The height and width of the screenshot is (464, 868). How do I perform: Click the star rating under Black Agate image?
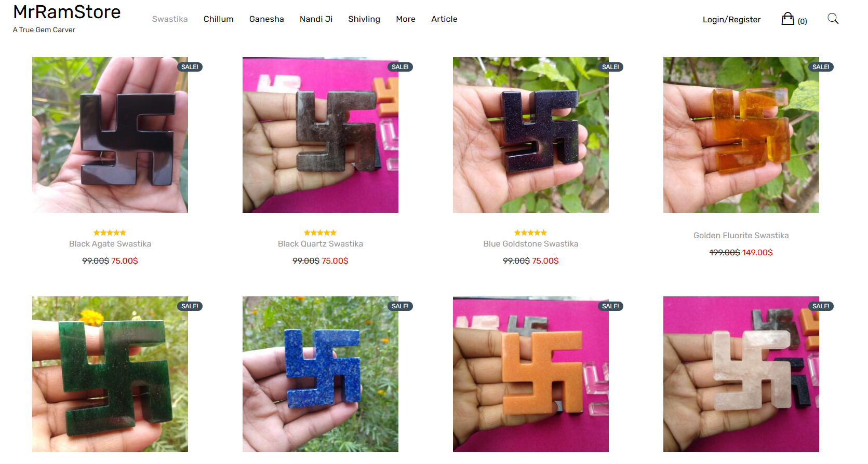(110, 233)
